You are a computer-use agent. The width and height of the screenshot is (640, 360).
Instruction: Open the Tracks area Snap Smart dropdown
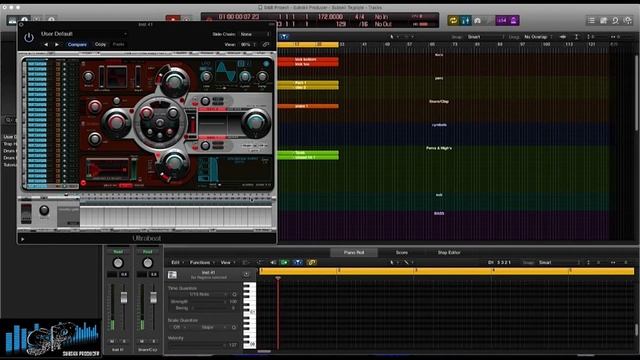tap(486, 37)
